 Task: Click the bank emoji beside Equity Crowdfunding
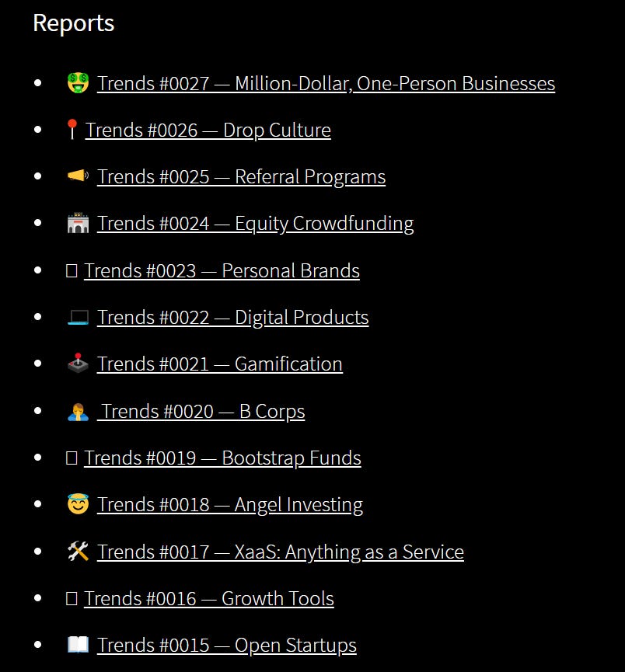pyautogui.click(x=78, y=223)
